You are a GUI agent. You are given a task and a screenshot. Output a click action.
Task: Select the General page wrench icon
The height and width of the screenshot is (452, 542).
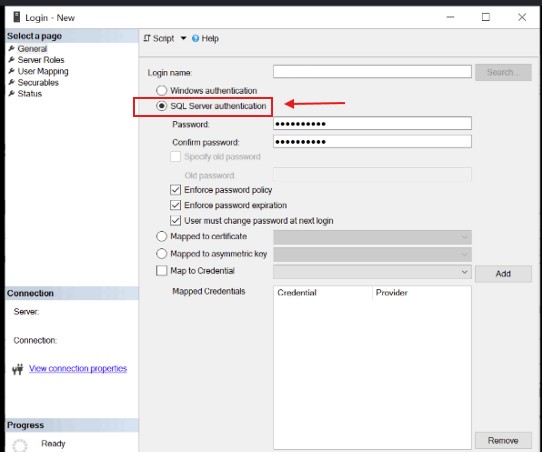tap(12, 48)
